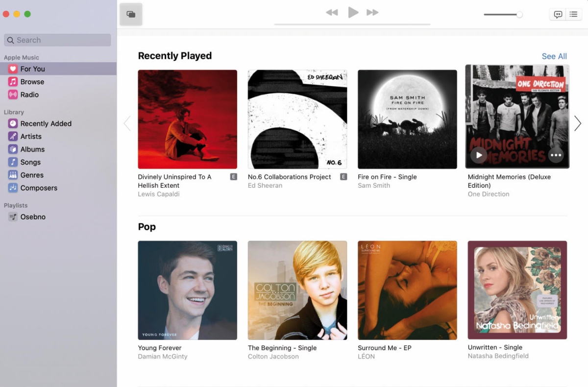Skip to next track
This screenshot has height=387, width=588.
tap(373, 13)
